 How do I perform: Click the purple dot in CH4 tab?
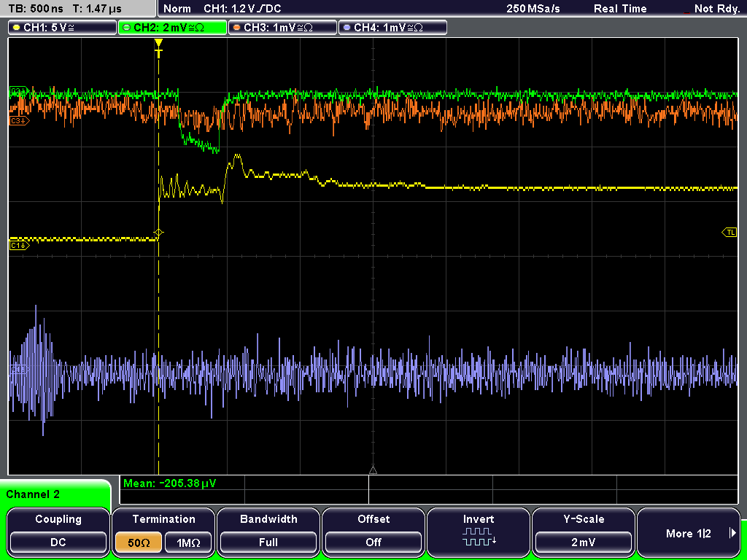pyautogui.click(x=347, y=28)
